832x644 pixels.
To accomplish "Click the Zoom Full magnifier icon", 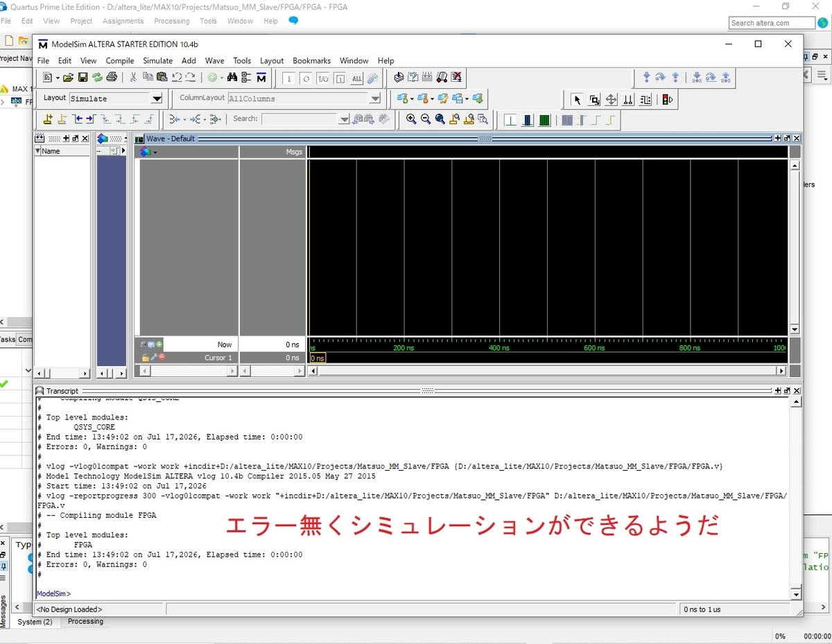I will (x=440, y=119).
